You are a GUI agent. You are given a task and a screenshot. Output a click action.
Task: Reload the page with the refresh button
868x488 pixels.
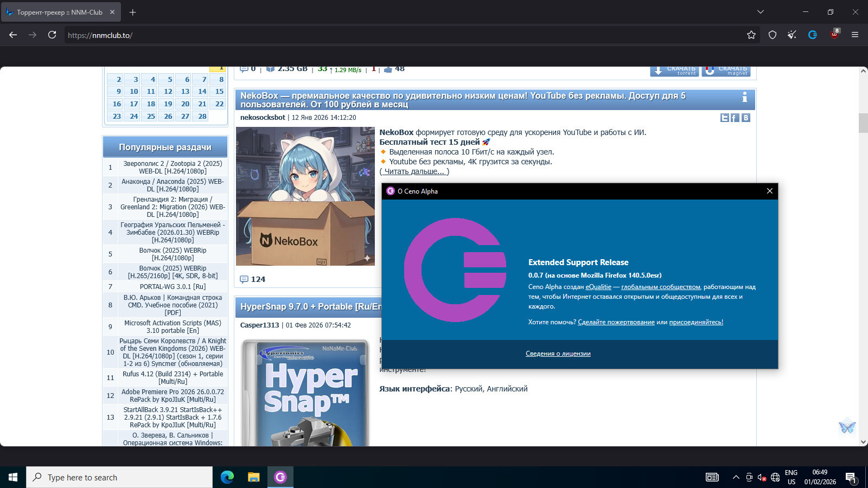point(52,35)
